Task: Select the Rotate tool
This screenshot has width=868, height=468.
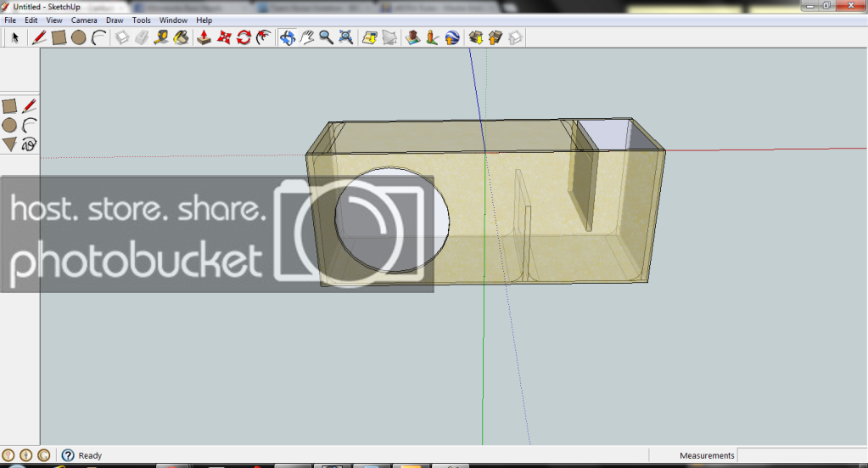Action: 244,37
